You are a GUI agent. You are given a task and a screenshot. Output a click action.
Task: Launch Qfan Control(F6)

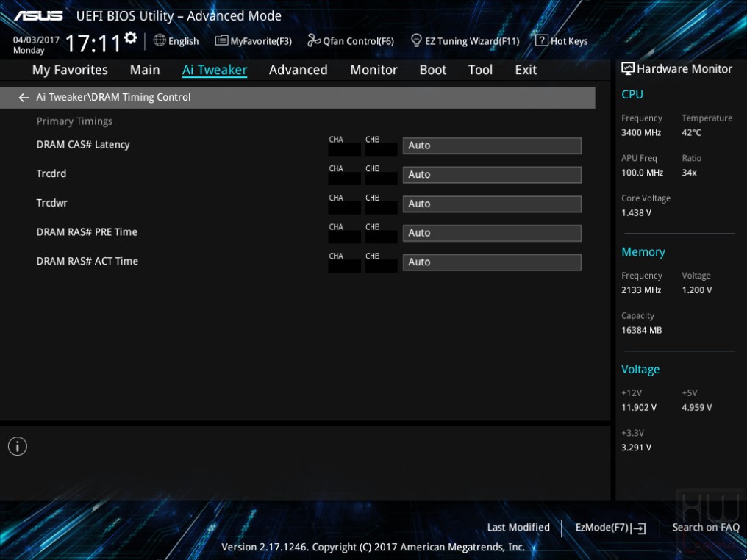click(358, 41)
